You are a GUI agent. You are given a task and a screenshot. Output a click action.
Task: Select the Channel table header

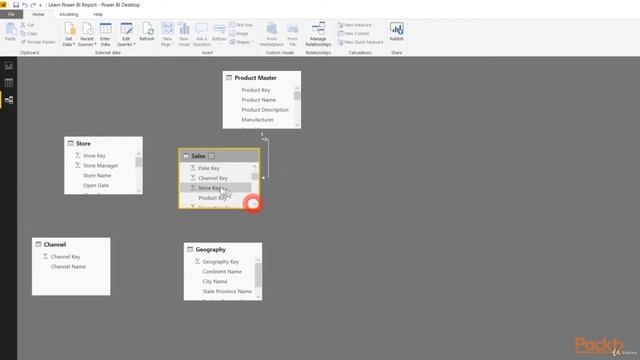point(71,244)
